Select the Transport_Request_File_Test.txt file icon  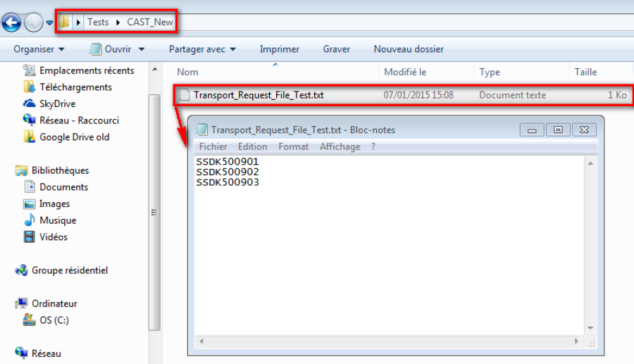tap(185, 95)
